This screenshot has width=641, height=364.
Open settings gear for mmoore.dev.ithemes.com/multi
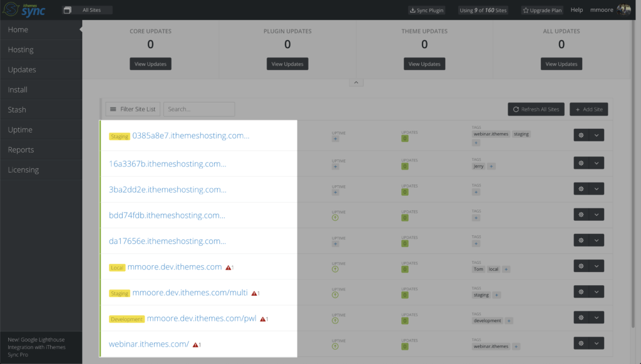tap(581, 291)
